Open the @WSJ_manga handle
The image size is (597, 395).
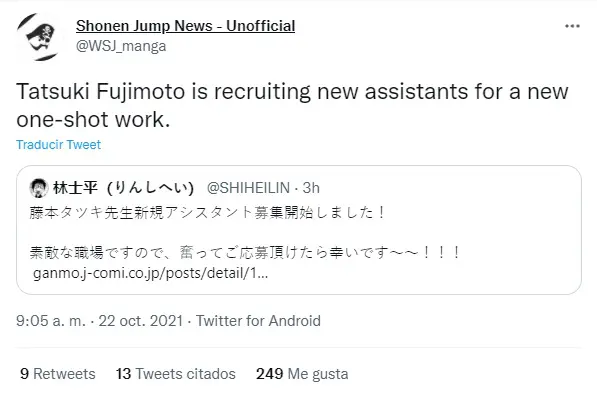121,46
